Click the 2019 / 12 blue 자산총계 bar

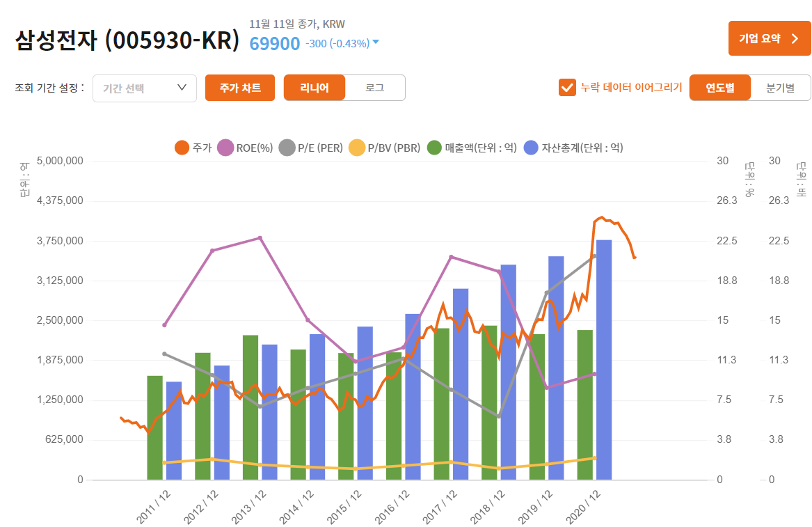point(556,368)
